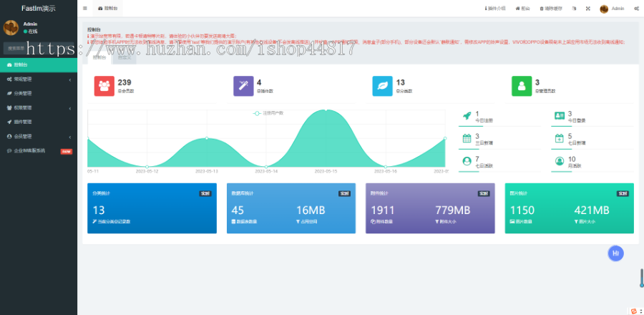Viewport: 644px width, 315px height.
Task: Click the 在线 status under Admin
Action: click(x=30, y=31)
